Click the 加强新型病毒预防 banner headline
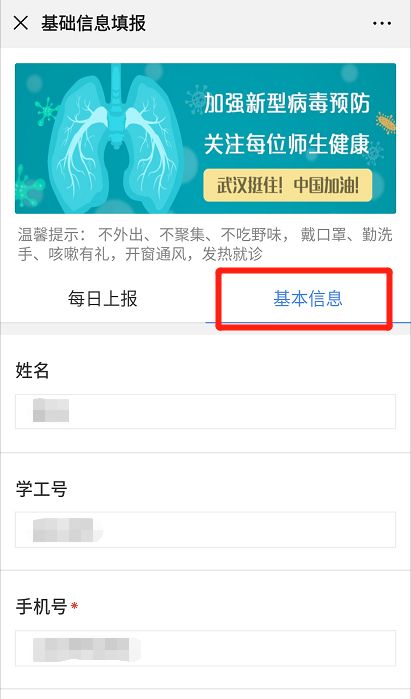The width and height of the screenshot is (411, 699). point(287,103)
